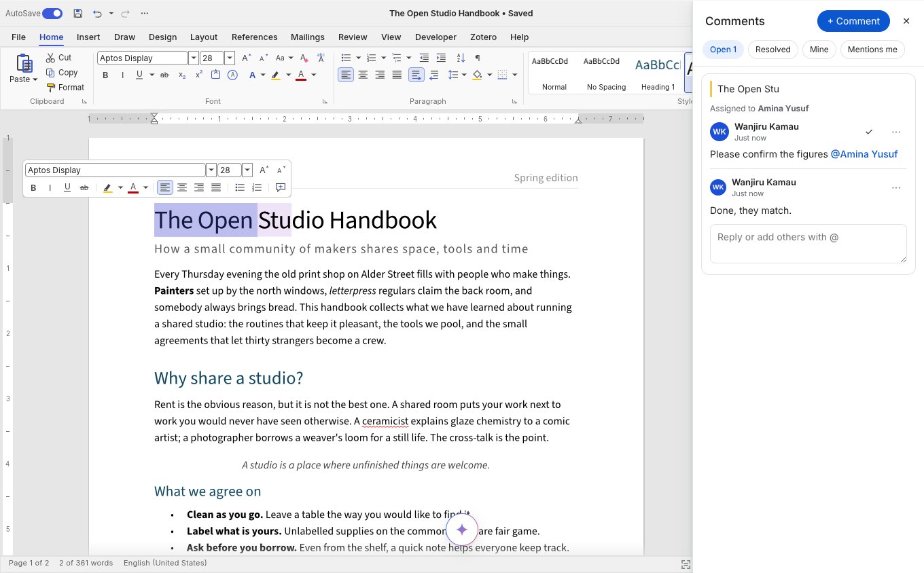Toggle Italic in the floating mini toolbar
This screenshot has width=924, height=573.
[x=50, y=187]
